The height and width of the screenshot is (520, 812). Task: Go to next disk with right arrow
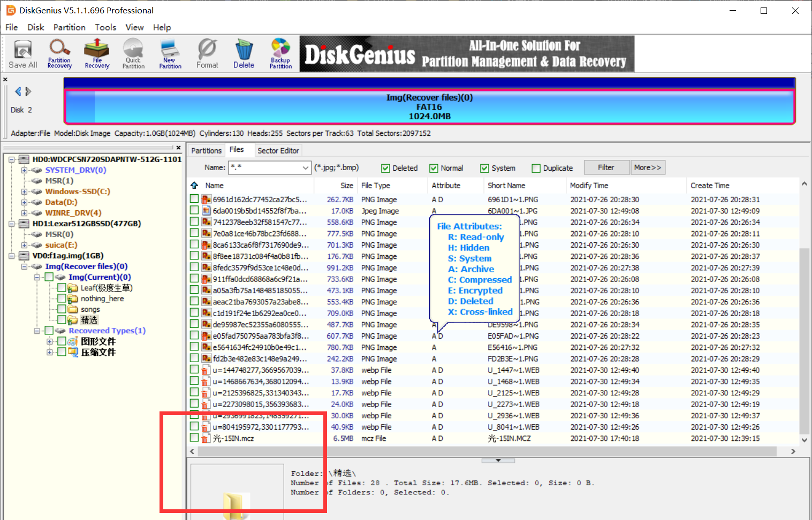tap(28, 91)
